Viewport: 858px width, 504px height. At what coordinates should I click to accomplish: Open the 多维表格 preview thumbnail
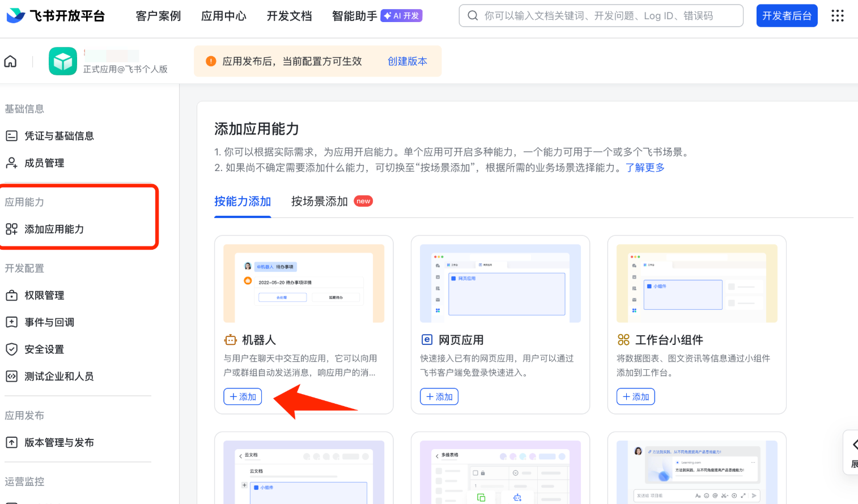(x=500, y=472)
